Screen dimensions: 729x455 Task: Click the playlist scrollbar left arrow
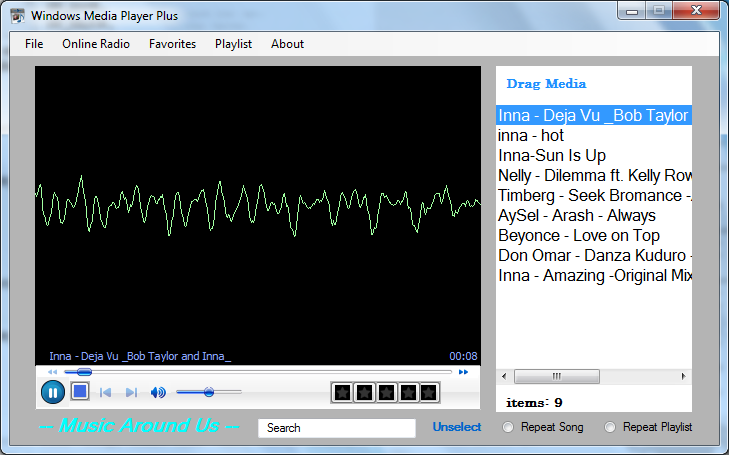point(504,376)
